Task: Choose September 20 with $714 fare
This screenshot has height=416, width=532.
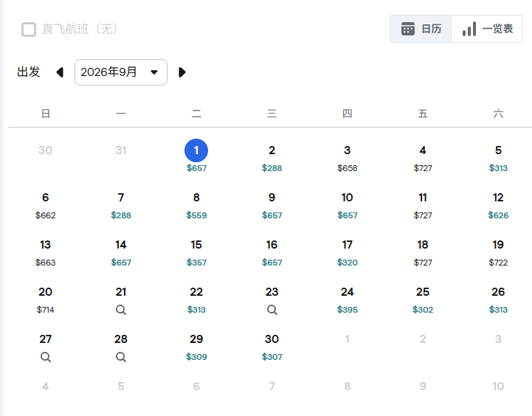Action: [46, 299]
